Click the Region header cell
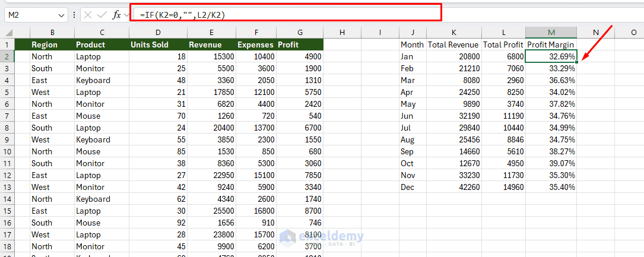 [x=52, y=45]
